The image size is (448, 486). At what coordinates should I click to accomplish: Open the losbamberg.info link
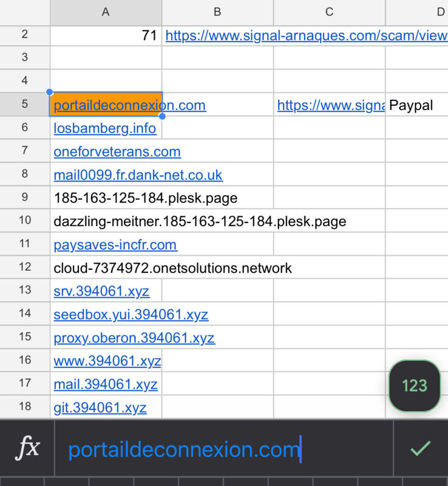tap(104, 128)
